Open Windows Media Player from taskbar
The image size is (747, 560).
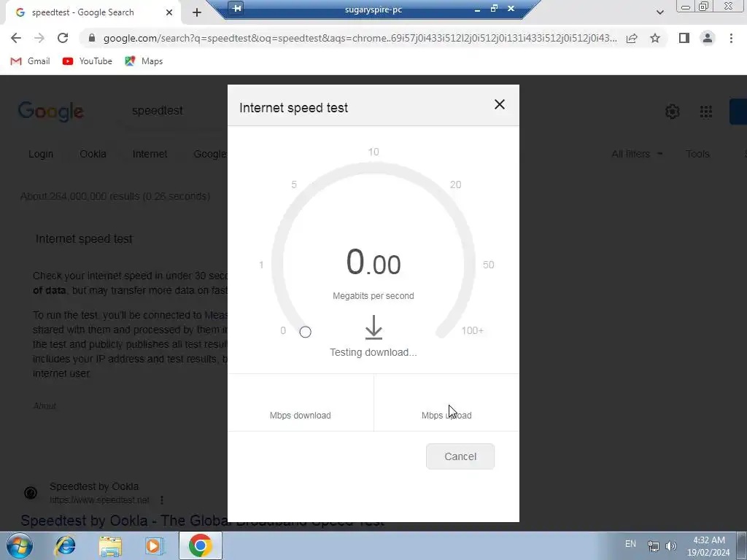[x=155, y=545]
